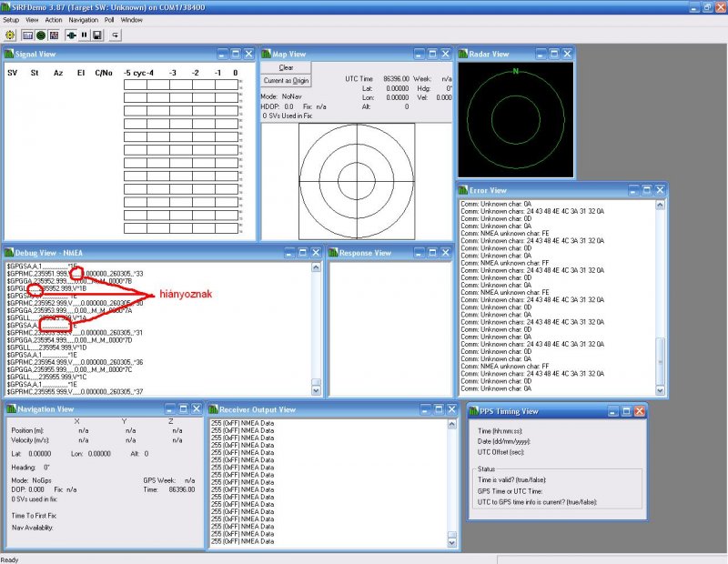Click SiRFDemo application icon in title bar
Image resolution: width=728 pixels, height=564 pixels.
pos(6,7)
